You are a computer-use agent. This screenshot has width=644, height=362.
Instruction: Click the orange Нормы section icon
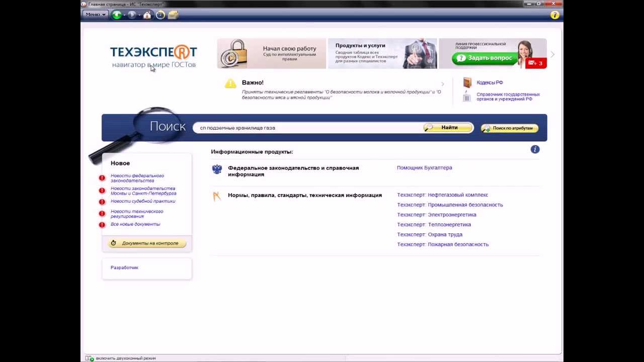click(x=217, y=196)
